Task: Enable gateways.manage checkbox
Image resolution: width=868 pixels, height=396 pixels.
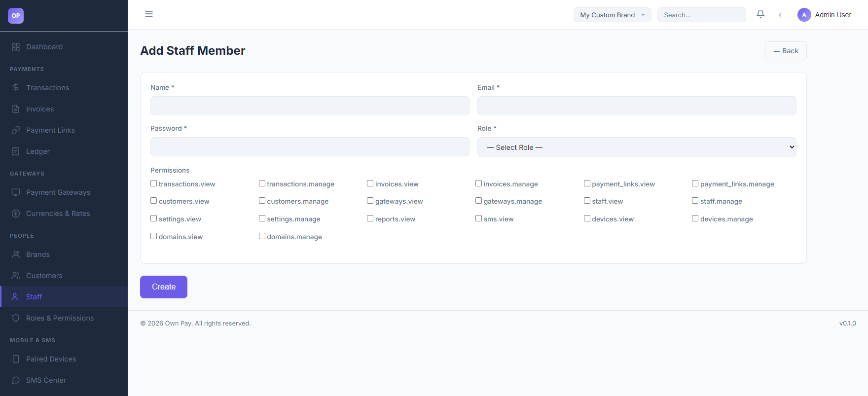Action: [x=479, y=201]
